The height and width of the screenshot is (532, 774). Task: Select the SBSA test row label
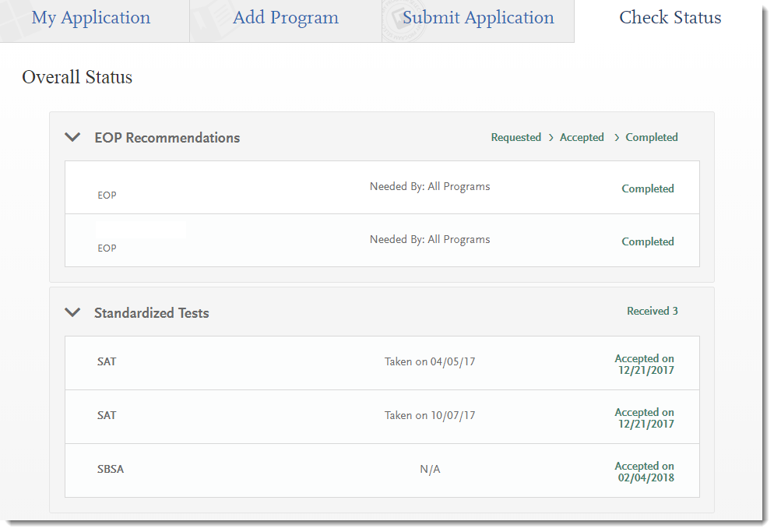click(111, 469)
